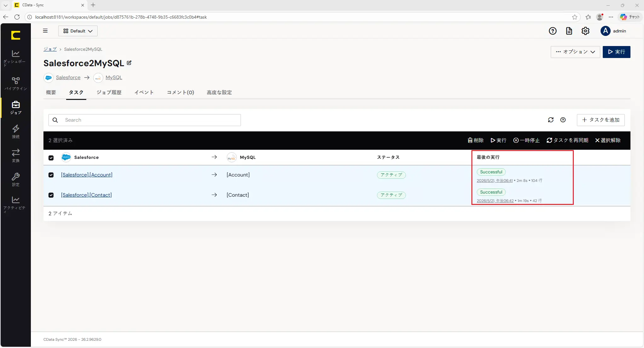Switch to the Overview (概要) tab
644x348 pixels.
tap(51, 92)
